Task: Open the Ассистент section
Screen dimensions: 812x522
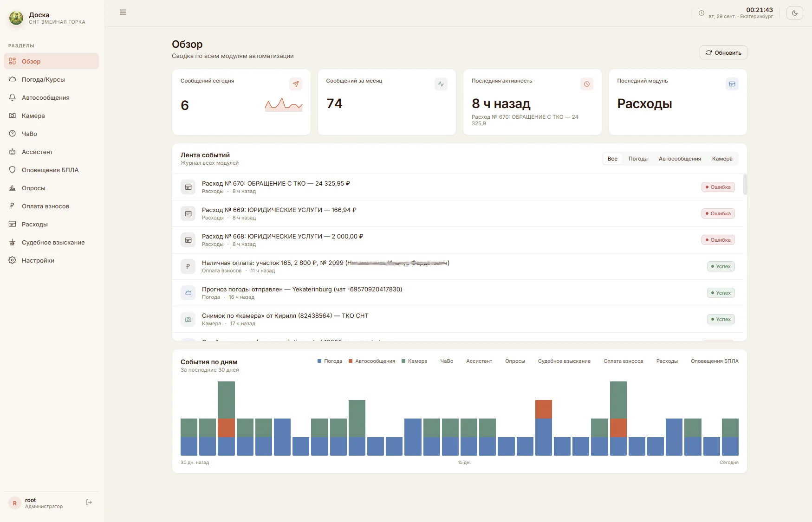Action: pyautogui.click(x=51, y=152)
